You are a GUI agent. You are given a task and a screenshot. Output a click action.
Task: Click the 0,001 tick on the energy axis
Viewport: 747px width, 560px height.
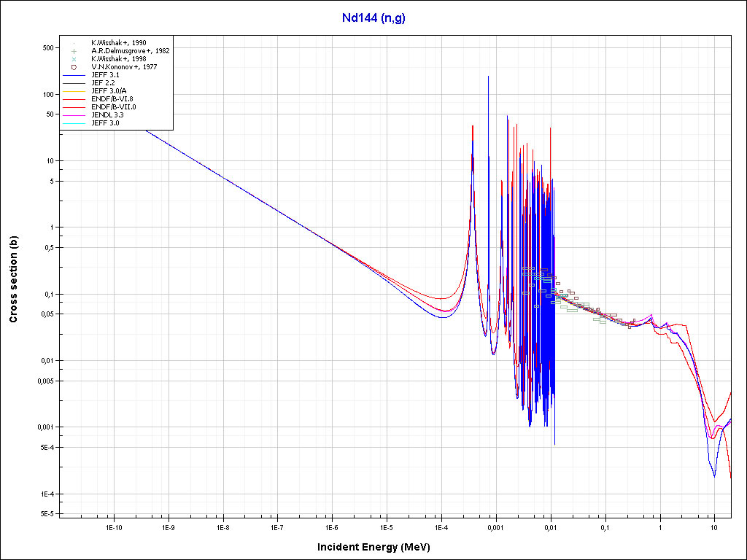point(495,526)
